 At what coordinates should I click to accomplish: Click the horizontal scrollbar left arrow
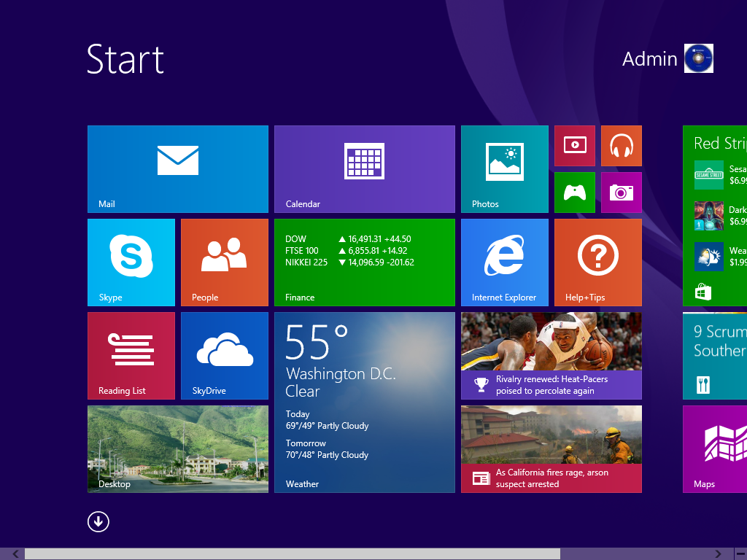[x=15, y=554]
